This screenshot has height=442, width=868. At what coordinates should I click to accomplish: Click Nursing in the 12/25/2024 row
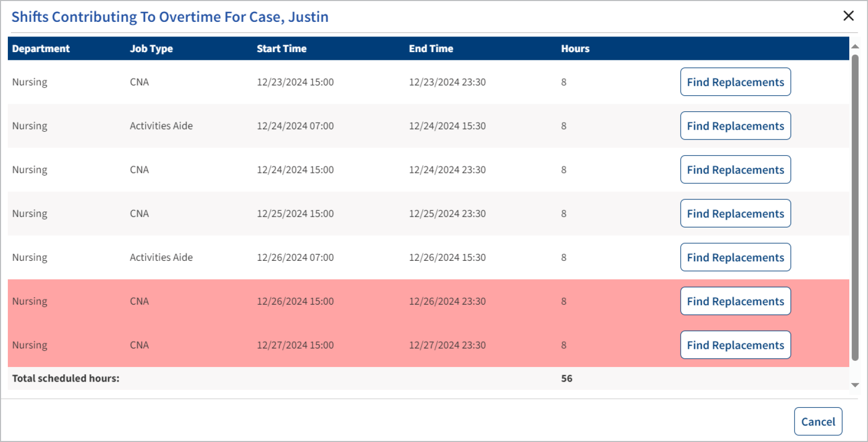pos(30,214)
